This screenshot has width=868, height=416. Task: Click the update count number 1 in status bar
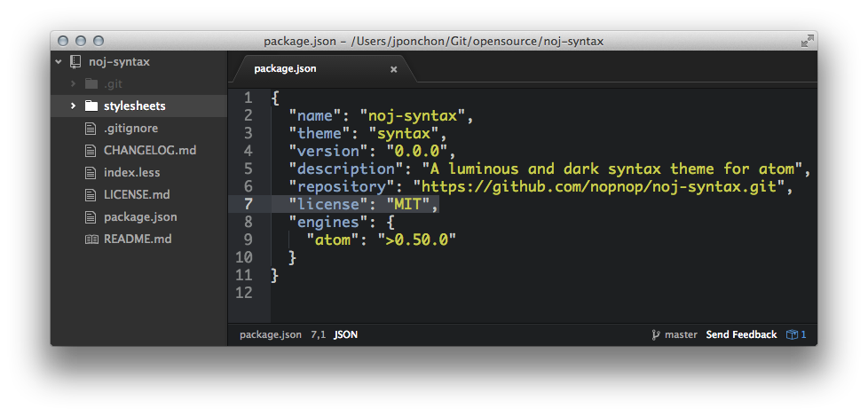click(804, 334)
